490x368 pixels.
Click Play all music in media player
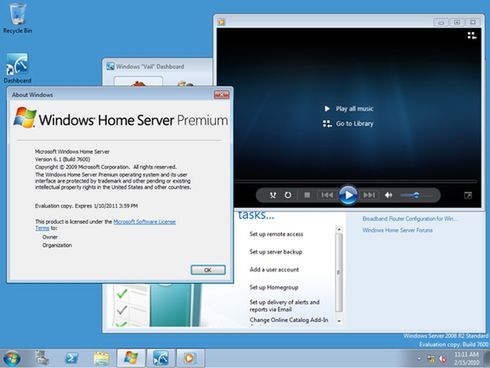[349, 109]
